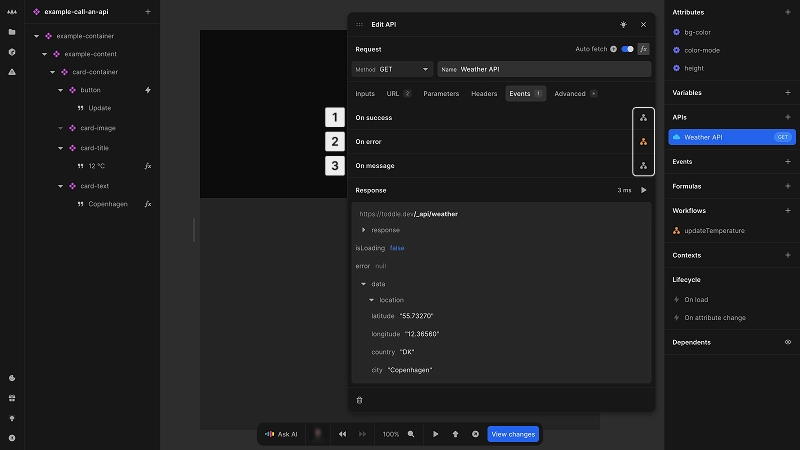This screenshot has width=800, height=450.
Task: Add a new element with plus beside example-call-an-api
Action: 148,12
